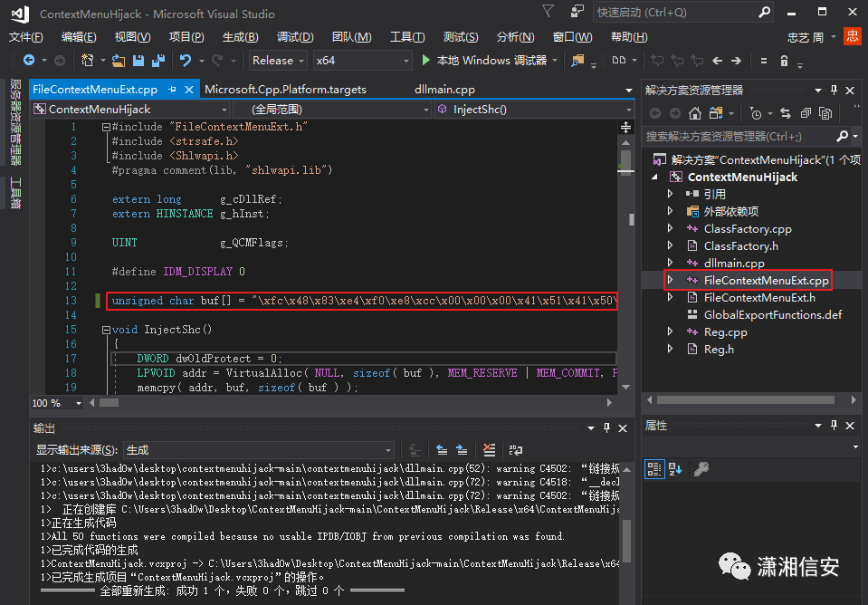Click the find in files toolbar icon
The height and width of the screenshot is (605, 868).
577,61
